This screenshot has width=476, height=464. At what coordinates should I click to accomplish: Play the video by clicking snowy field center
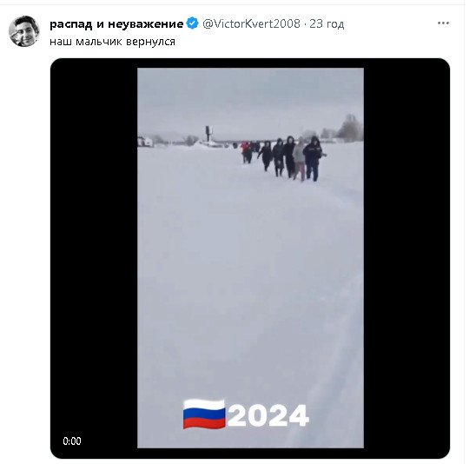[x=250, y=257]
